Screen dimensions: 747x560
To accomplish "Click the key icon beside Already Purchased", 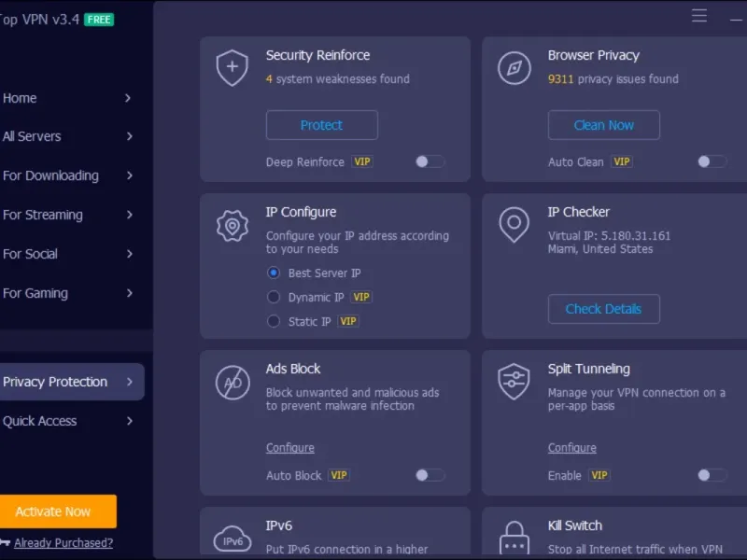I will pyautogui.click(x=6, y=542).
